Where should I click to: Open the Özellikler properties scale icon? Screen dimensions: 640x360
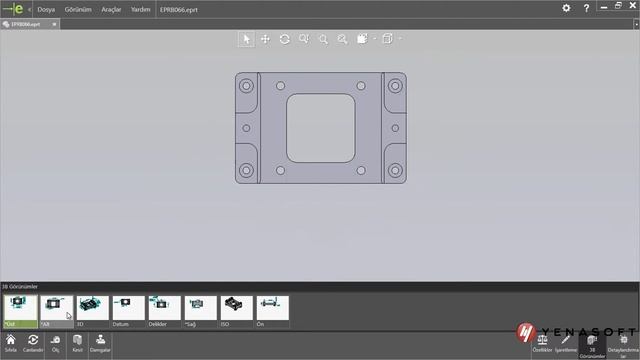click(x=542, y=344)
